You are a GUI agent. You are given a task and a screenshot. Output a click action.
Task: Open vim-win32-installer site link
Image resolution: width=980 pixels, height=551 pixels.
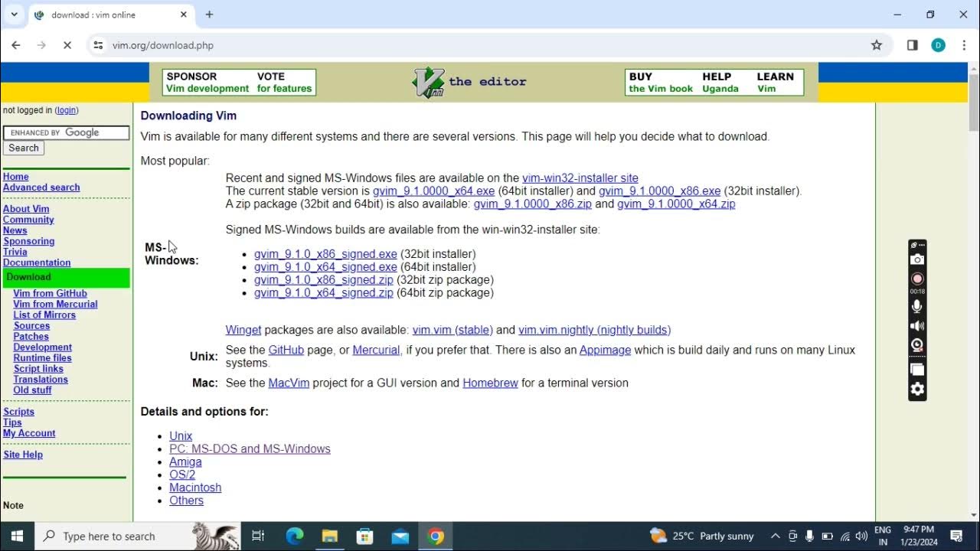(x=580, y=178)
